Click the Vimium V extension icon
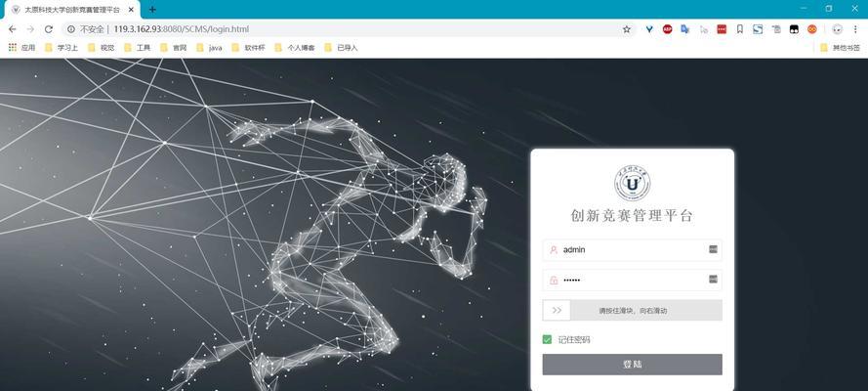The height and width of the screenshot is (391, 868). (x=649, y=29)
